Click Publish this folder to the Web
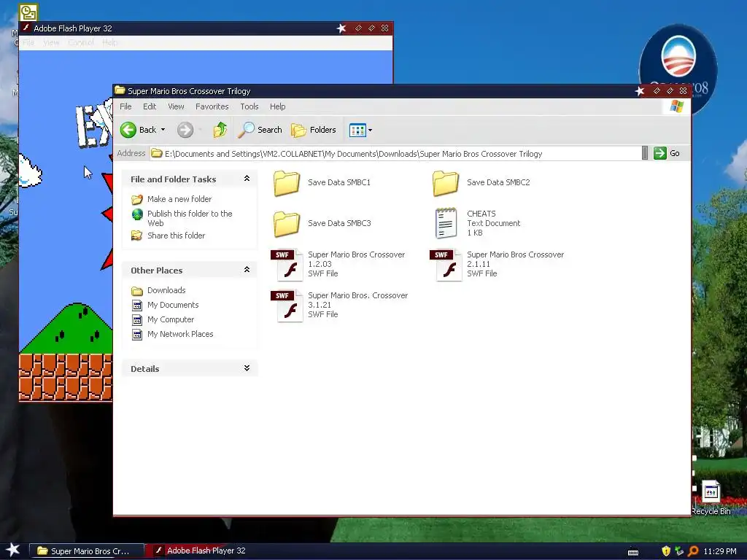The height and width of the screenshot is (560, 747). click(x=190, y=218)
